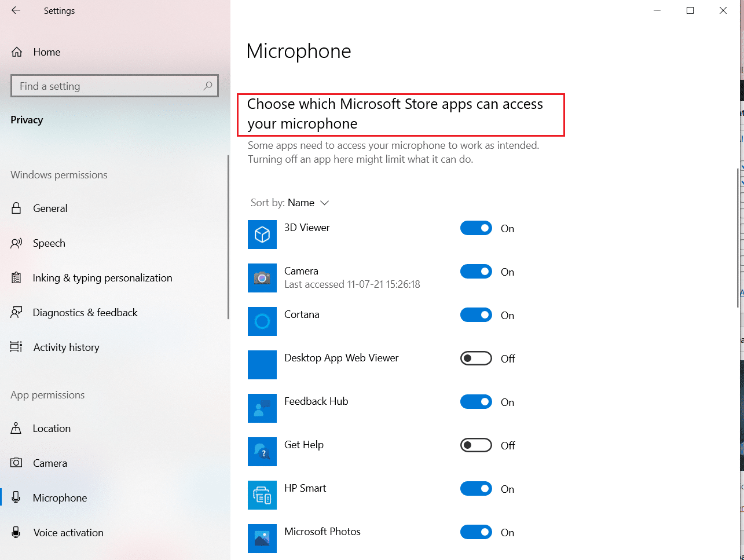Click the General lock icon

pos(16,208)
